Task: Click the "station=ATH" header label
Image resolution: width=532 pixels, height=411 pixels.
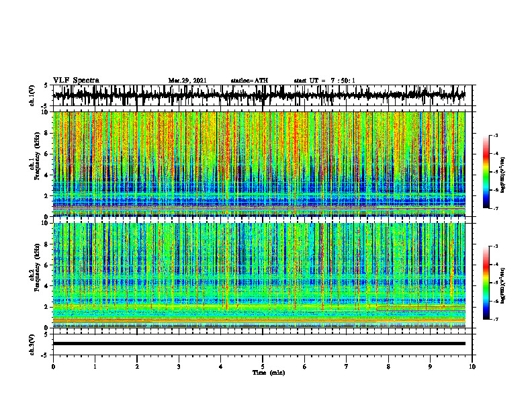Action: coord(249,81)
